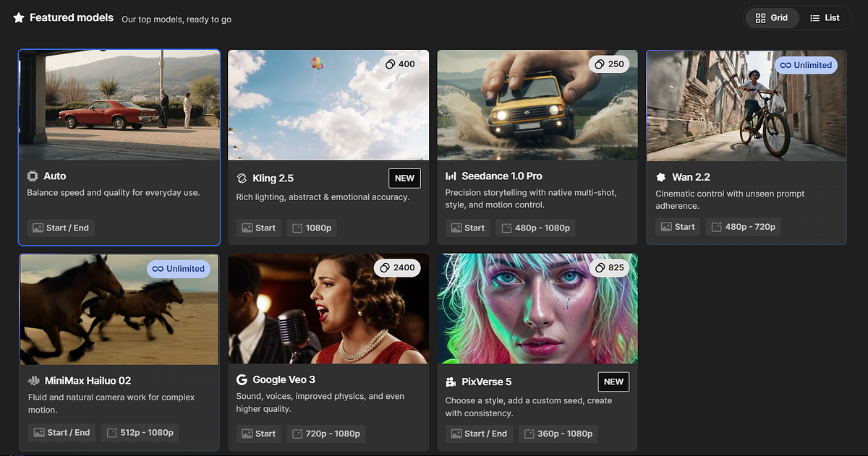Click Wan 2.2's Unlimited badge

coord(807,65)
